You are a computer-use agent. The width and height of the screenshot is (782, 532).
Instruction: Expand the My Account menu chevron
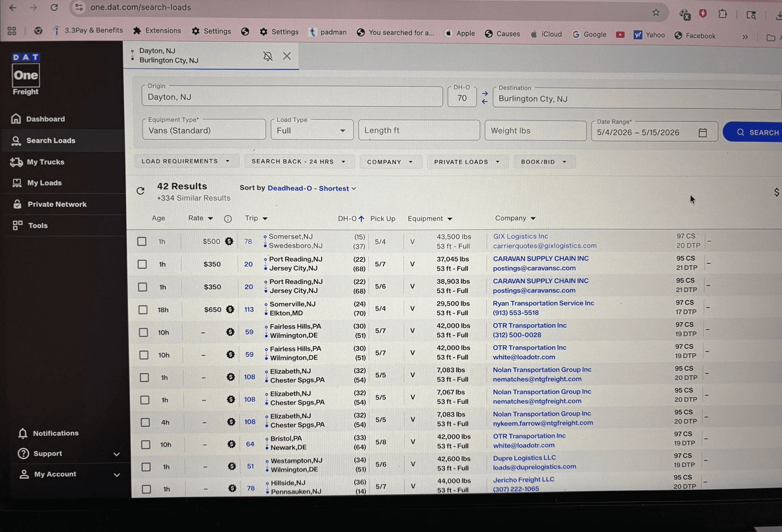117,475
